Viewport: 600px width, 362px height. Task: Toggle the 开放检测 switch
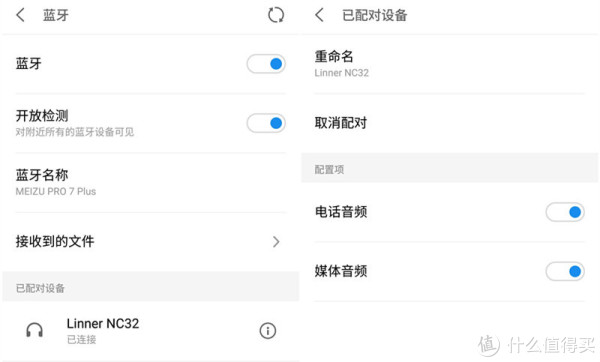[266, 123]
